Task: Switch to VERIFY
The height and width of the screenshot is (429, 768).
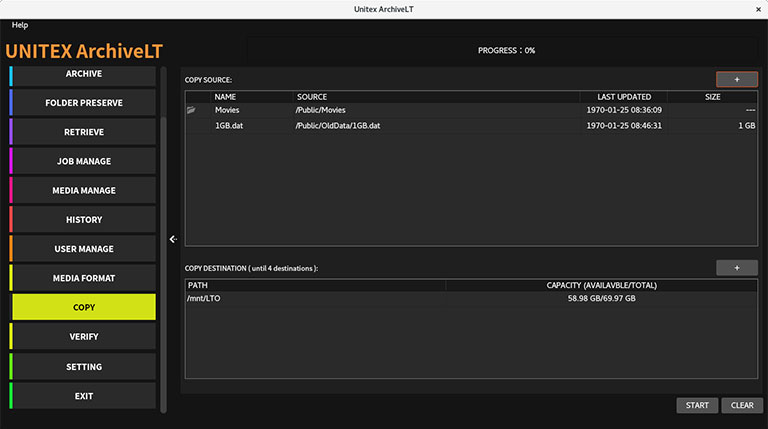Action: tap(84, 336)
